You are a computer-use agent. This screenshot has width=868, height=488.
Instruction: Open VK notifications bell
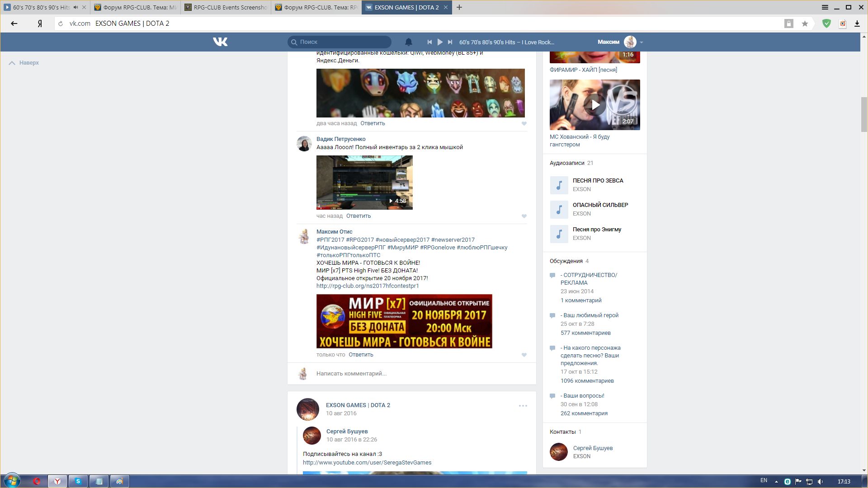coord(408,42)
